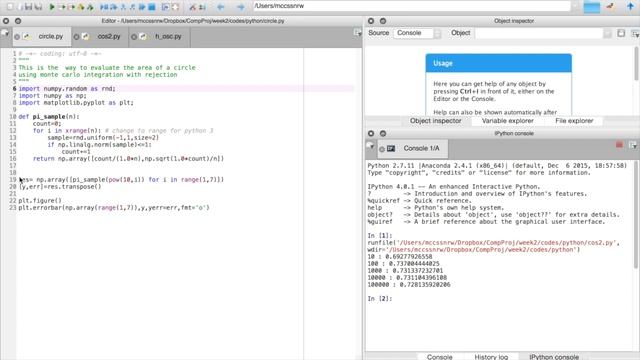Image resolution: width=640 pixels, height=360 pixels.
Task: Set the working directory as console directory
Action: tap(610, 5)
